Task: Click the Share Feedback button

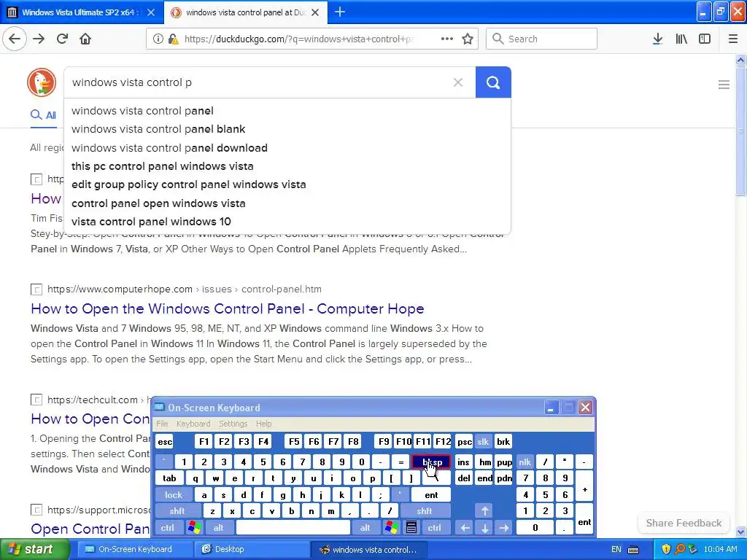Action: [684, 523]
